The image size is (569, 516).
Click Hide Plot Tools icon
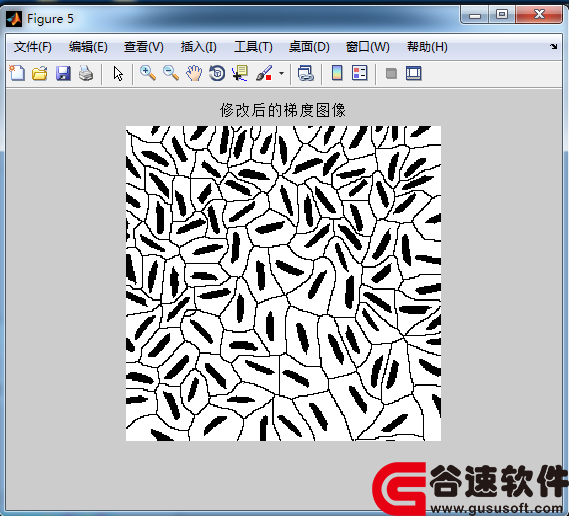391,74
